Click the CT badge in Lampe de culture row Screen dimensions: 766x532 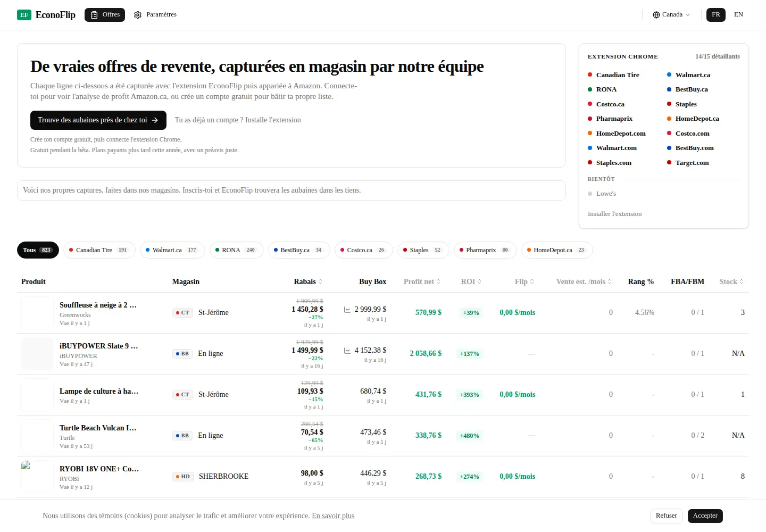pyautogui.click(x=182, y=395)
